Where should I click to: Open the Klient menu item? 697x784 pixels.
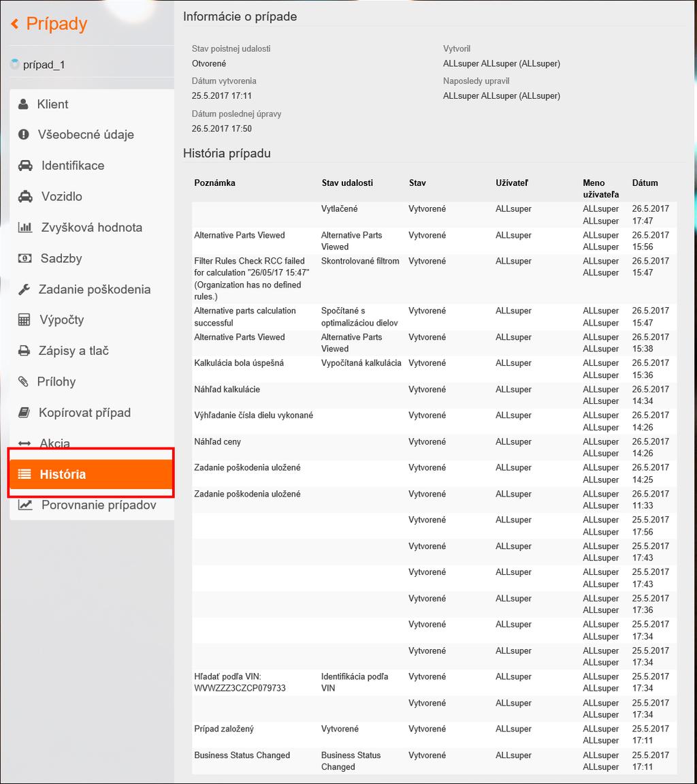[x=52, y=104]
